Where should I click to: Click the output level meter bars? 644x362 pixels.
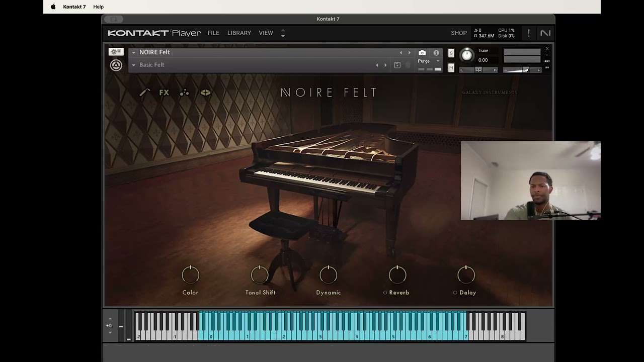click(522, 56)
